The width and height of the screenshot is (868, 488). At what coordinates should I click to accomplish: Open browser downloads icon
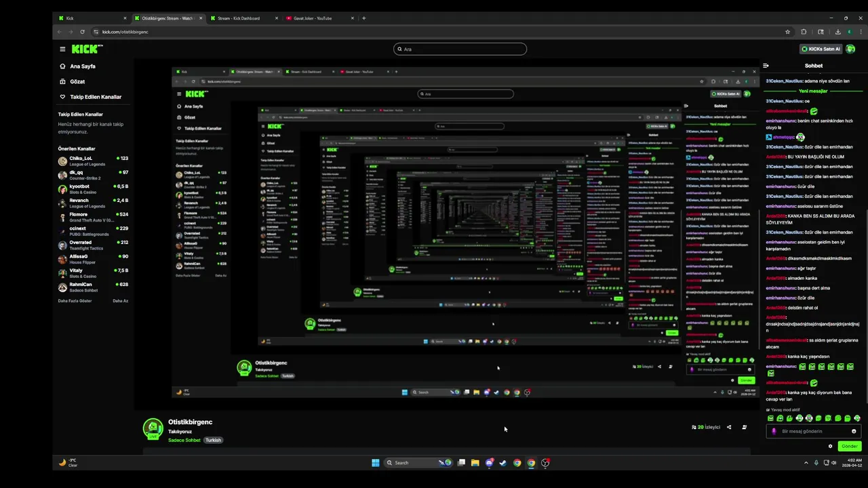coord(837,32)
